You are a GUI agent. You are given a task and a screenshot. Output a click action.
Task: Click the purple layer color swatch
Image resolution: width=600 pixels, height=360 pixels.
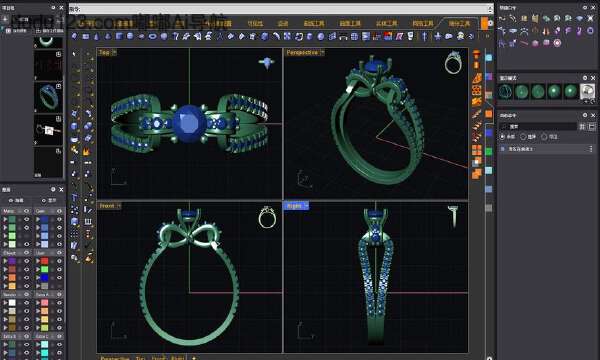coord(12,261)
